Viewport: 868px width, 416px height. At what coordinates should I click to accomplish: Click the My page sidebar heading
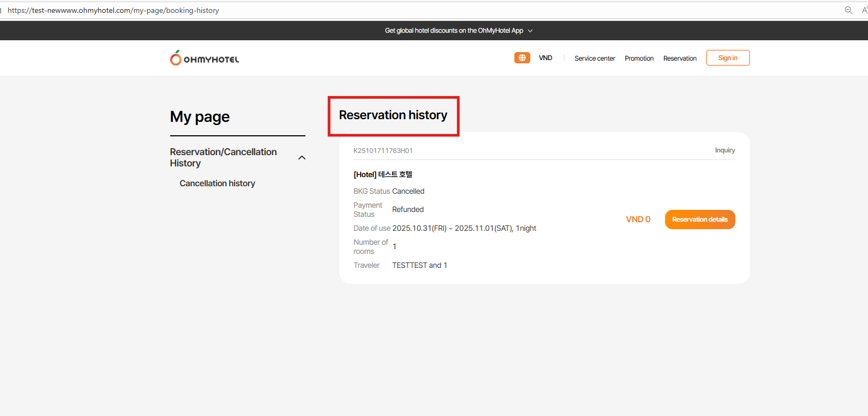coord(200,117)
